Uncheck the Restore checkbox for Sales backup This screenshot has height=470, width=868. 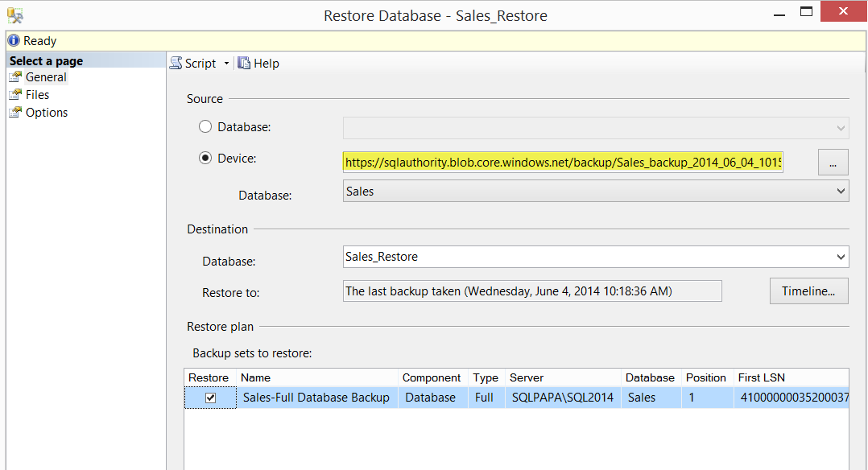pos(210,398)
